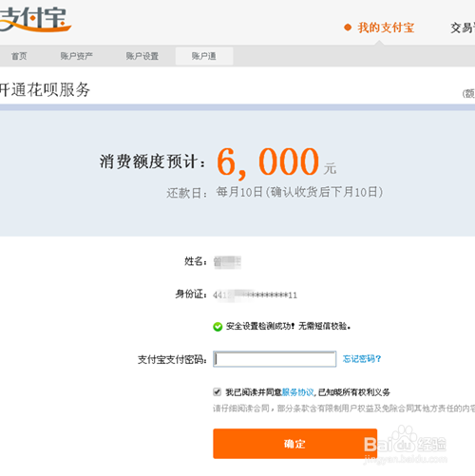
Task: Open 我的支付宝 top navigation
Action: click(x=386, y=28)
